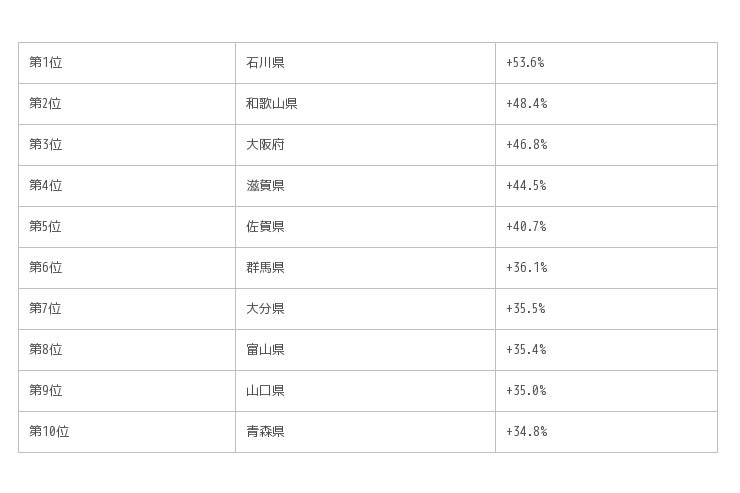
Task: Select the 滋賀県 cell
Action: click(x=265, y=186)
